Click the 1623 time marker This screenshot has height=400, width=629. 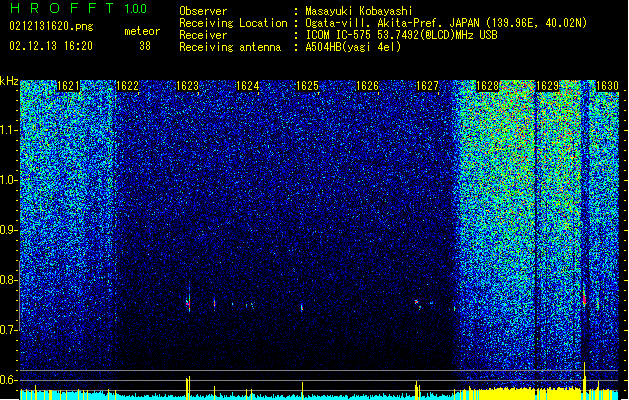click(x=187, y=86)
